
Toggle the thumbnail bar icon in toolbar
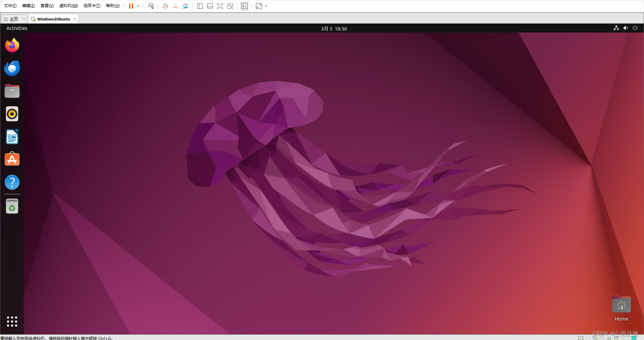210,6
